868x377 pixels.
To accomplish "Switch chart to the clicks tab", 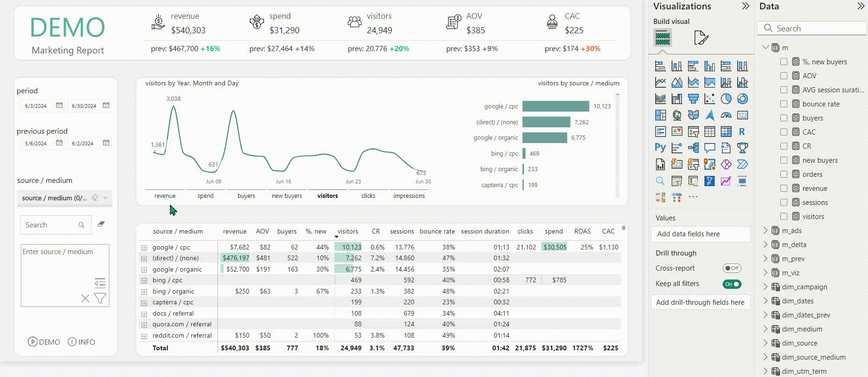I will coord(368,196).
